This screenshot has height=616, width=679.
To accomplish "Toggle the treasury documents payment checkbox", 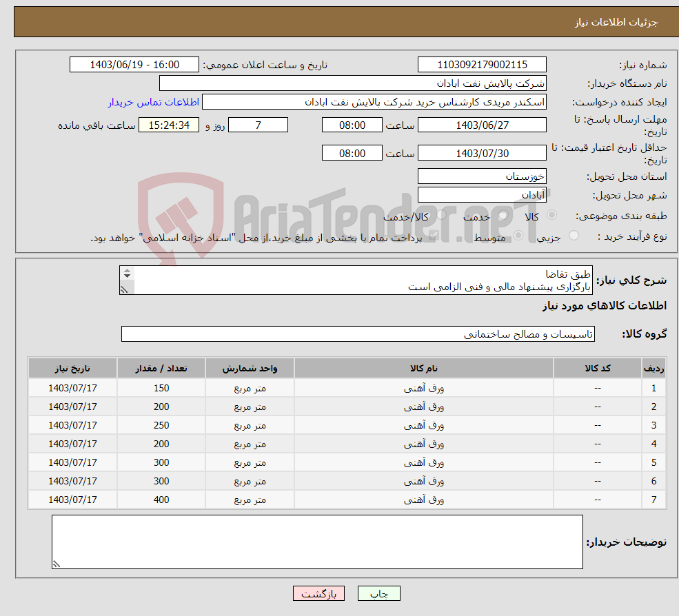I will [x=434, y=236].
